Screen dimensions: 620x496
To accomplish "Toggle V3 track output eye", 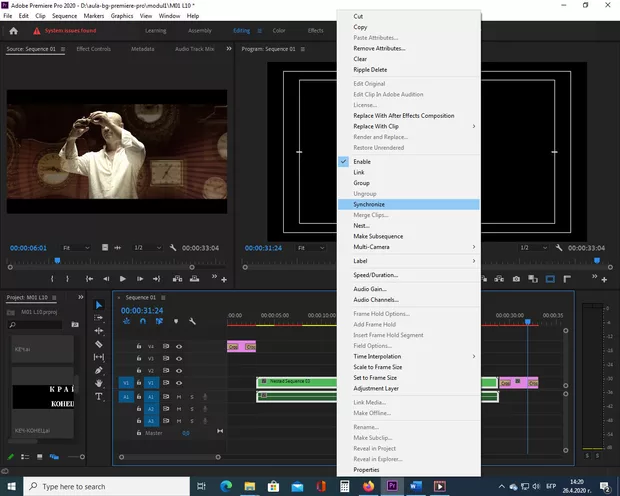I will tap(180, 358).
